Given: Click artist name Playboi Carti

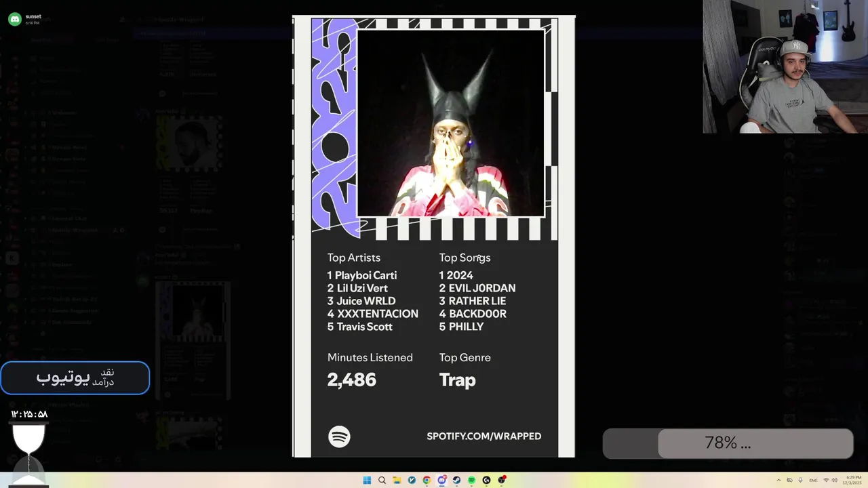Looking at the screenshot, I should (367, 275).
